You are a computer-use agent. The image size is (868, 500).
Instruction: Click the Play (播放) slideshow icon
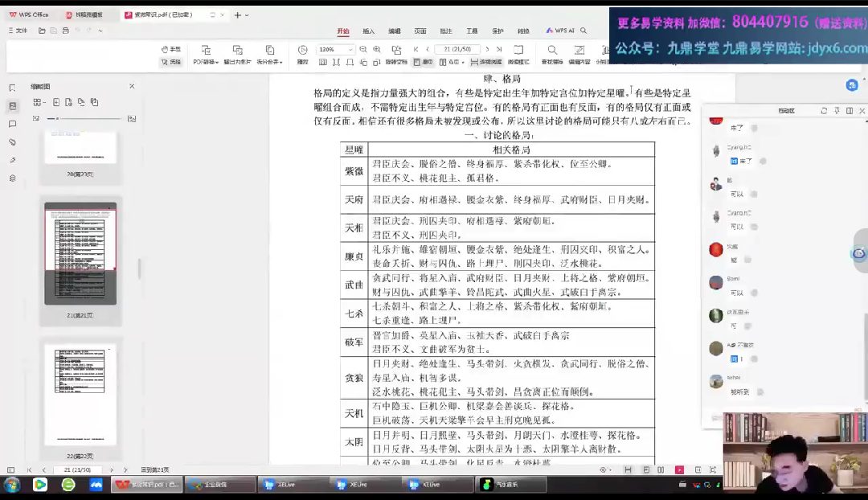tap(302, 53)
